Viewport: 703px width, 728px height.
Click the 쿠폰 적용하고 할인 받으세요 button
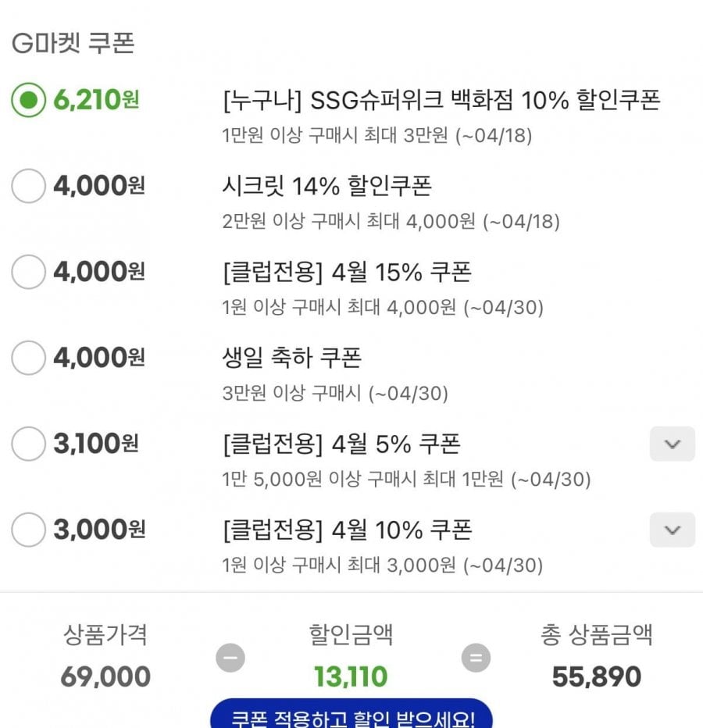click(351, 716)
